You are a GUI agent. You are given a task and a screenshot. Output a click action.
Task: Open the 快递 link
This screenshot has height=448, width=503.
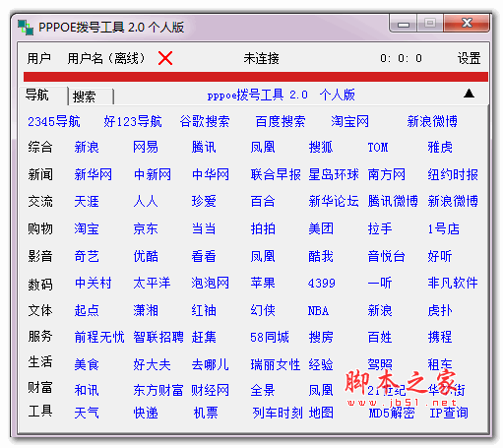(146, 413)
